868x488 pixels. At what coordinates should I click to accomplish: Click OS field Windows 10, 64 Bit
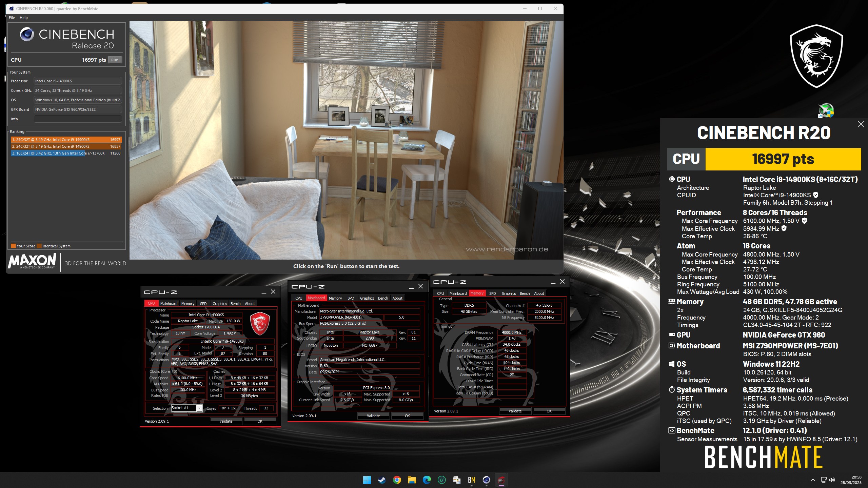(78, 100)
